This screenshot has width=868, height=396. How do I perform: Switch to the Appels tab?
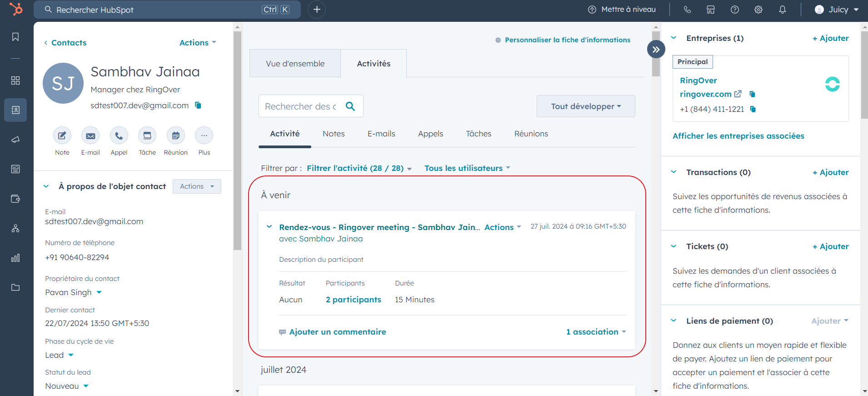[430, 134]
